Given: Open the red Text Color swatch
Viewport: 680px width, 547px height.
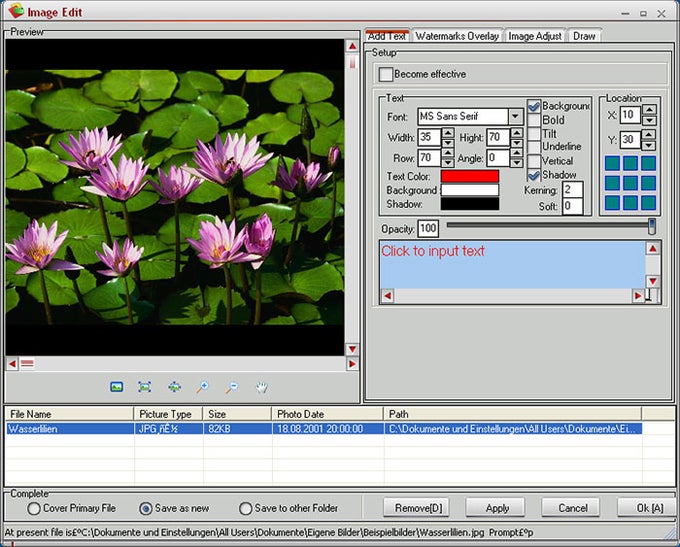Looking at the screenshot, I should click(470, 176).
